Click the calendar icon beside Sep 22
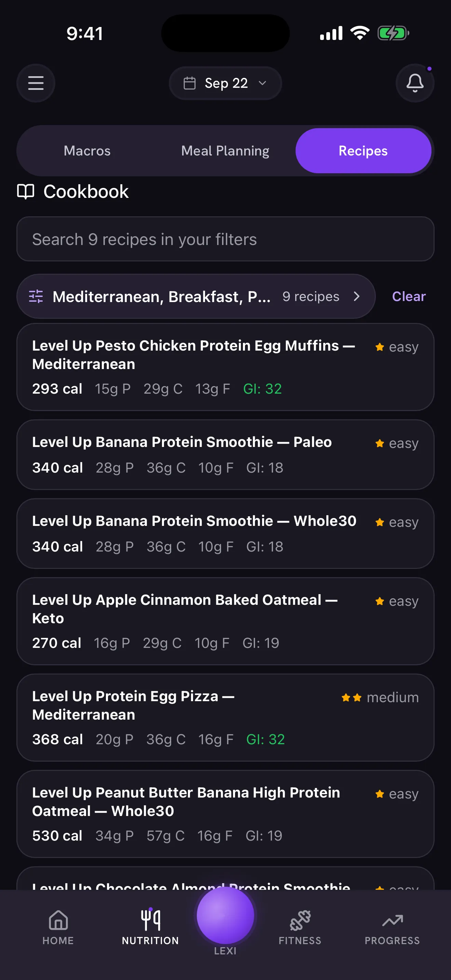The height and width of the screenshot is (980, 451). click(189, 83)
